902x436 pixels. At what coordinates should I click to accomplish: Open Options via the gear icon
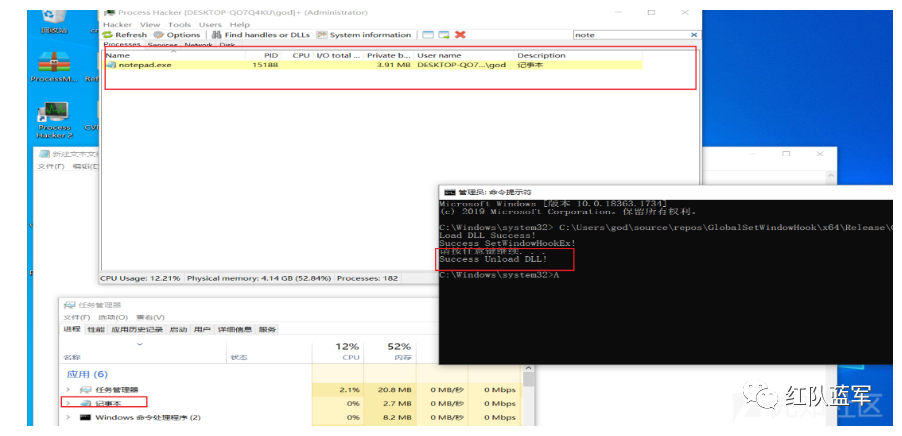(159, 35)
